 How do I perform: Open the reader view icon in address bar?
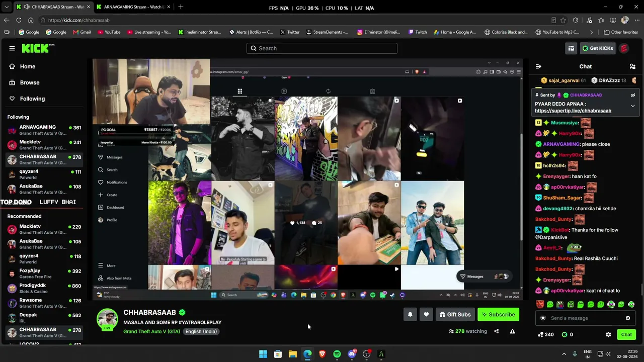tap(553, 20)
